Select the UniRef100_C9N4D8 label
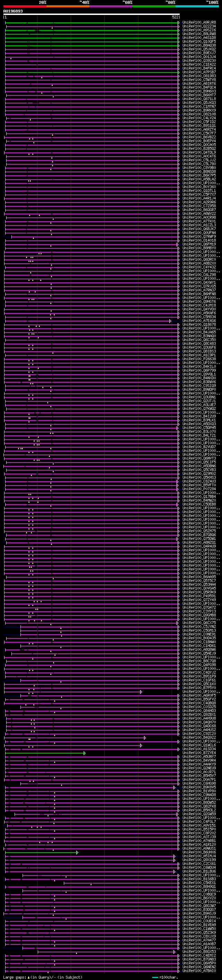Image resolution: width=222 pixels, height=980 pixels. pyautogui.click(x=199, y=795)
